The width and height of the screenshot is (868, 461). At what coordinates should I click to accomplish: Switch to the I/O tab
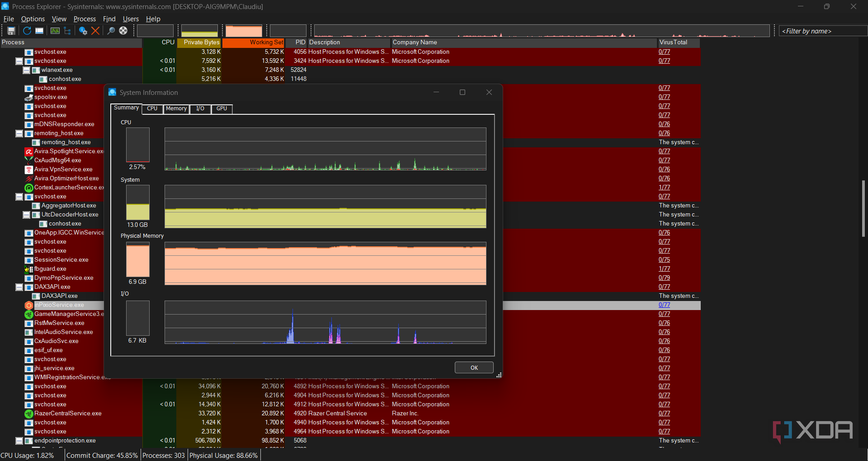[x=200, y=108]
